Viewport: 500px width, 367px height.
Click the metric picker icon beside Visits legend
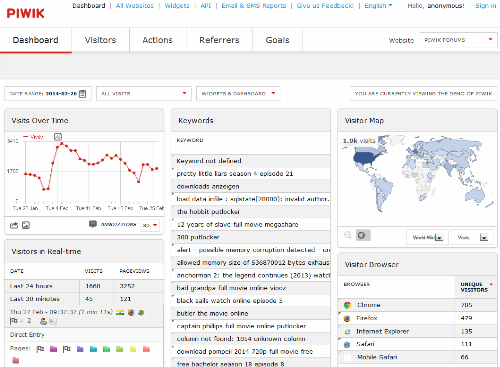pos(58,137)
